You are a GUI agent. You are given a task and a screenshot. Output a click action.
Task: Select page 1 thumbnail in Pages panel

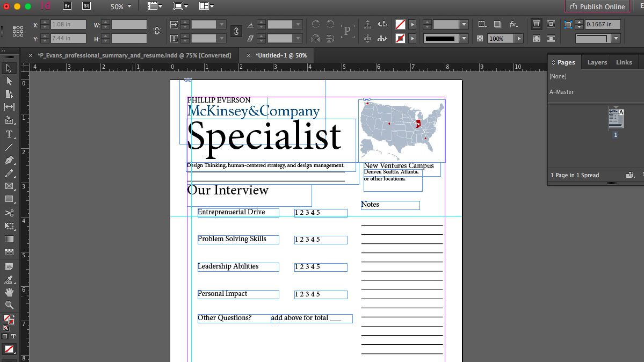[616, 118]
